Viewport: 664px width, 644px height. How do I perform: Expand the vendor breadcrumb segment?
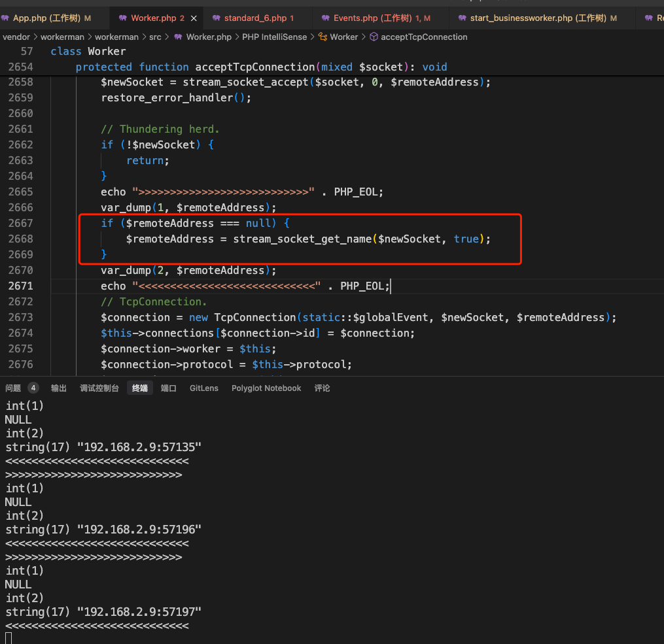[16, 37]
